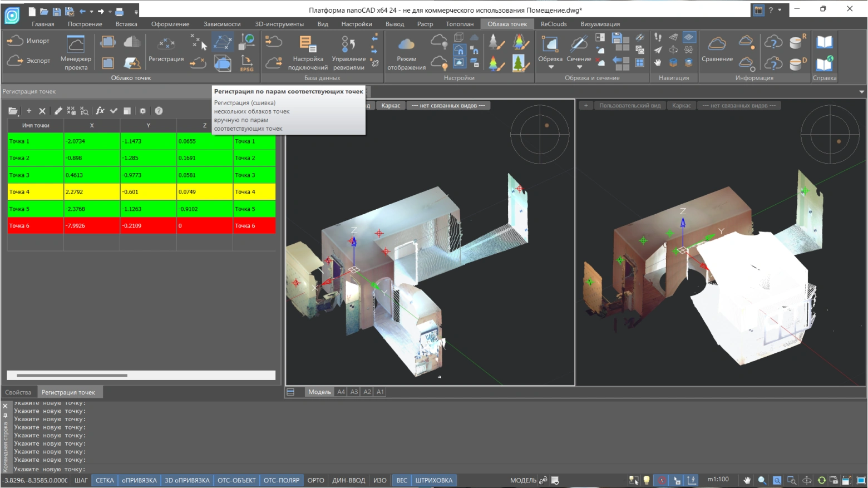Expand the Сечение dropdown arrow
Image resolution: width=868 pixels, height=488 pixels.
pos(579,67)
